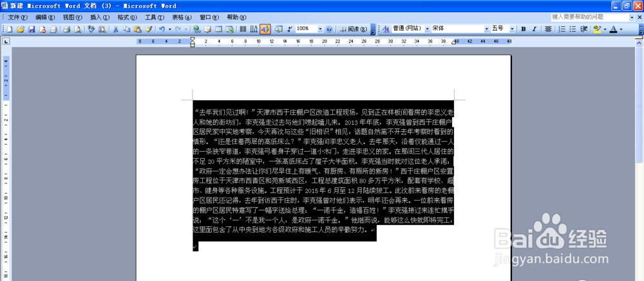Open Microsoft Word Help via the question mark icon
The width and height of the screenshot is (644, 281).
[x=329, y=29]
